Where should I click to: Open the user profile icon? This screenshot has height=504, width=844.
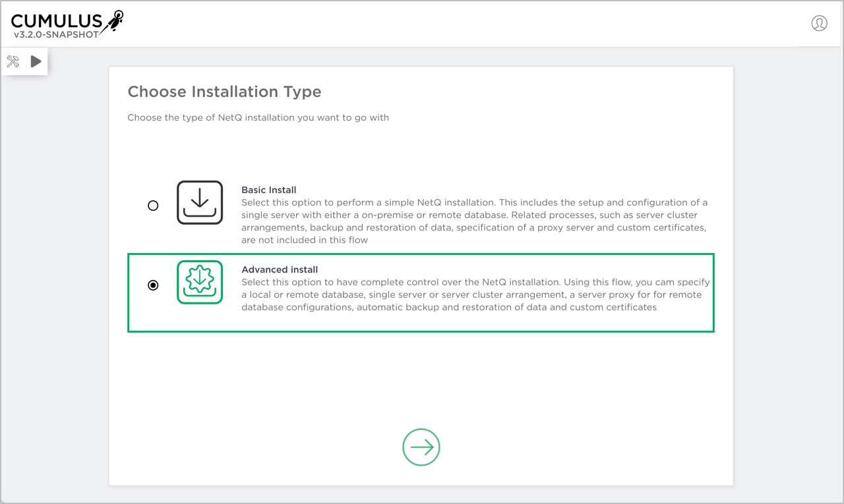pyautogui.click(x=819, y=23)
